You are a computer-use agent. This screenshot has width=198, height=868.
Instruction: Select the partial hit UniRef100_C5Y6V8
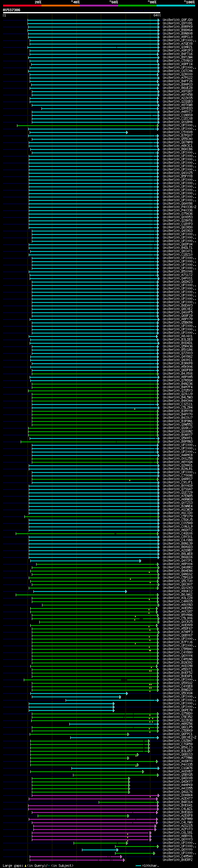(178, 132)
